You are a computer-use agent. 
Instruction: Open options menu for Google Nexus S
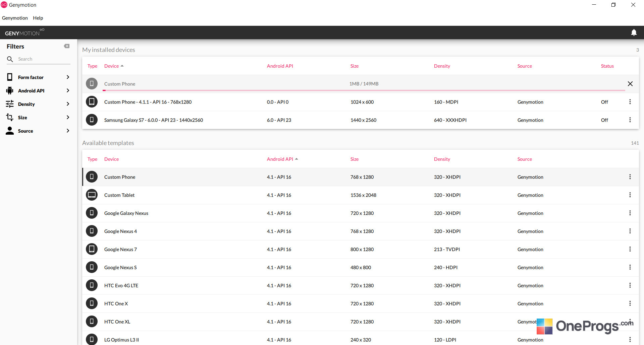point(630,267)
